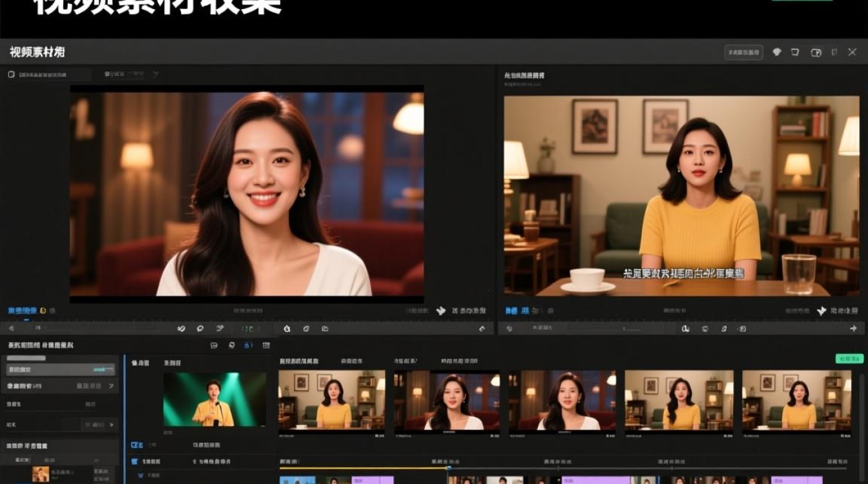Click the sparkle icon ending the right preview toolbar

click(x=853, y=328)
